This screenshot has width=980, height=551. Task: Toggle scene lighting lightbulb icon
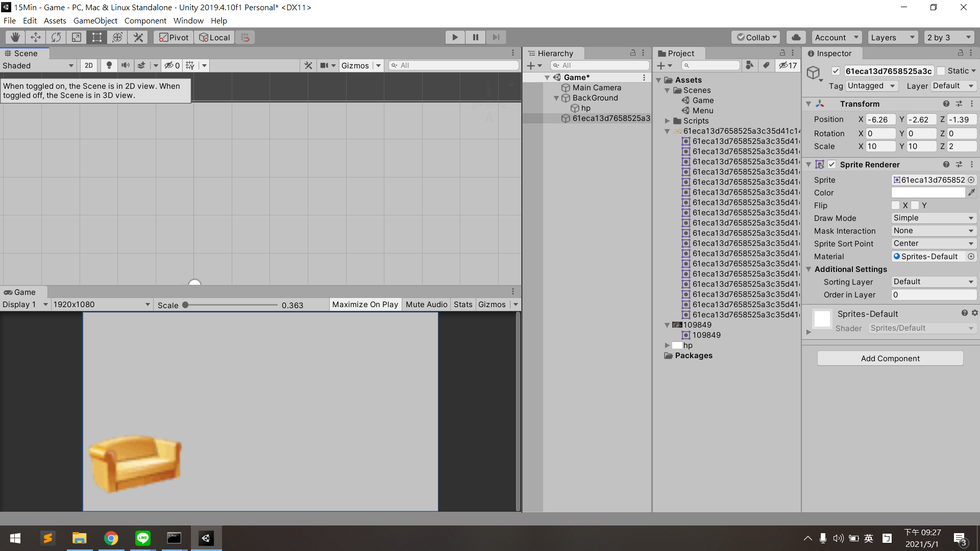(109, 65)
